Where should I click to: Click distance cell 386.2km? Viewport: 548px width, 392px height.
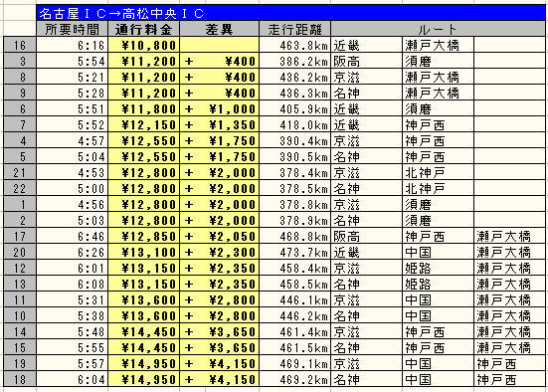pyautogui.click(x=295, y=62)
